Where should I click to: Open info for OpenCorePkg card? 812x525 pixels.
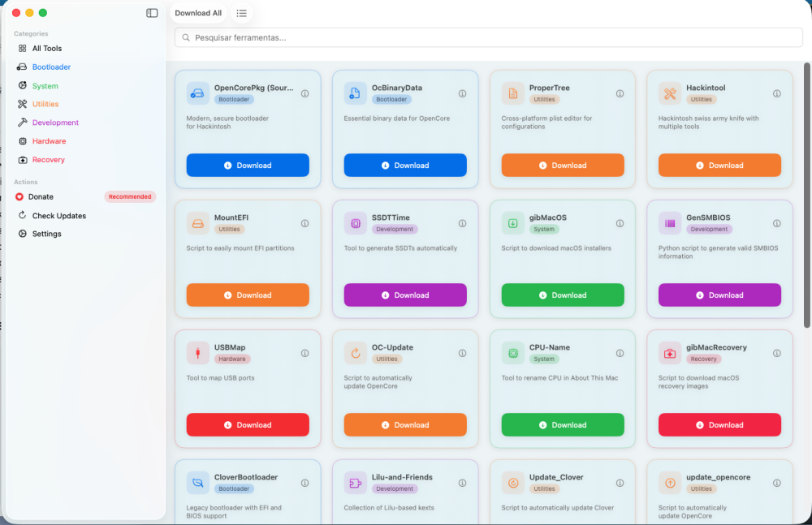coord(305,93)
